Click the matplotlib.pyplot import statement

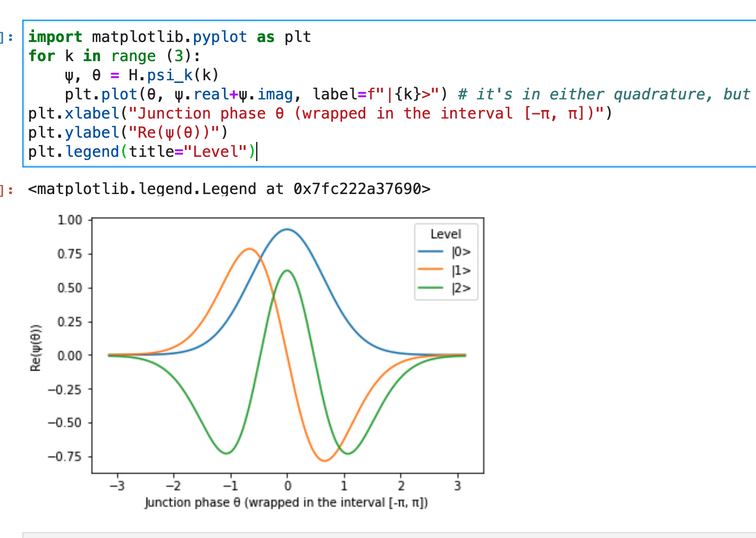169,37
